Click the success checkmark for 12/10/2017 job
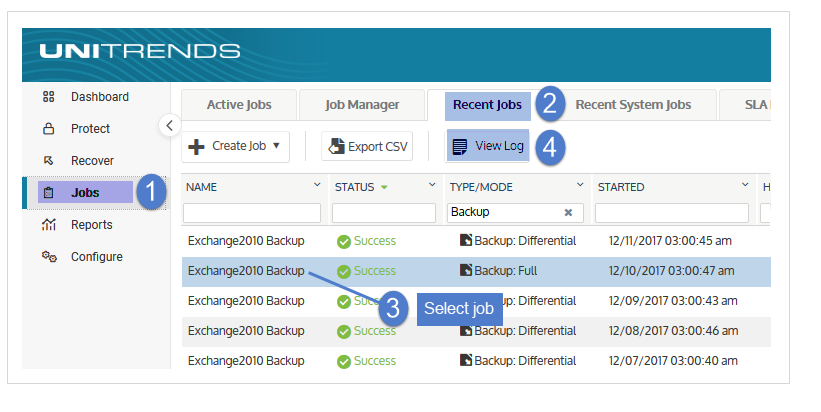Screen dimensions: 821x412 344,272
